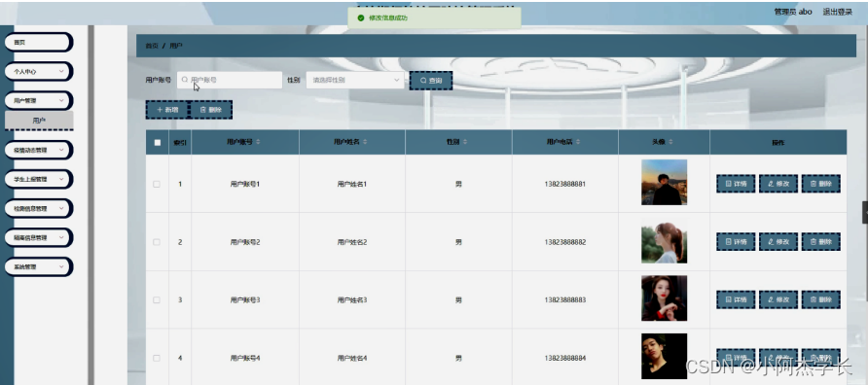Edit 用户账号3 with 修改 button
The height and width of the screenshot is (385, 868).
pyautogui.click(x=778, y=299)
